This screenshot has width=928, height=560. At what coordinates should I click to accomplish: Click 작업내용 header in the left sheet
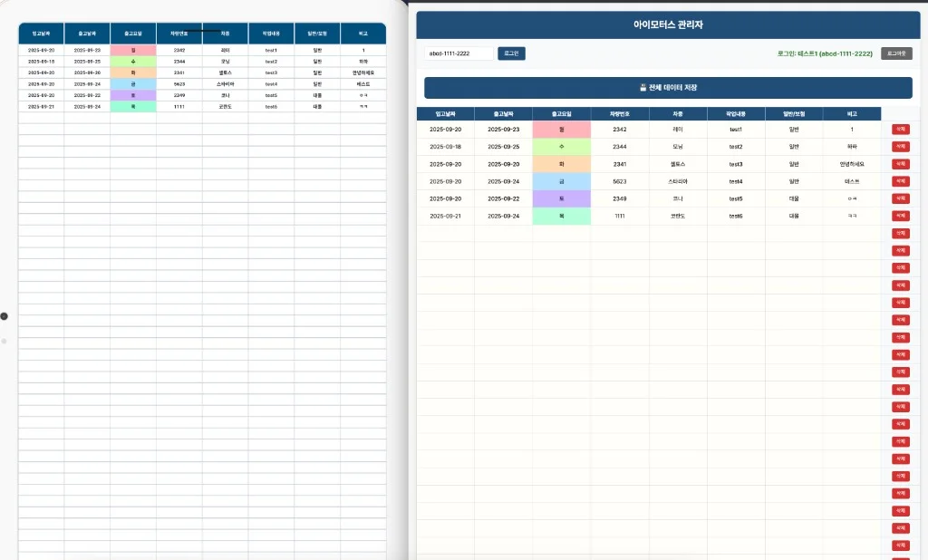271,34
